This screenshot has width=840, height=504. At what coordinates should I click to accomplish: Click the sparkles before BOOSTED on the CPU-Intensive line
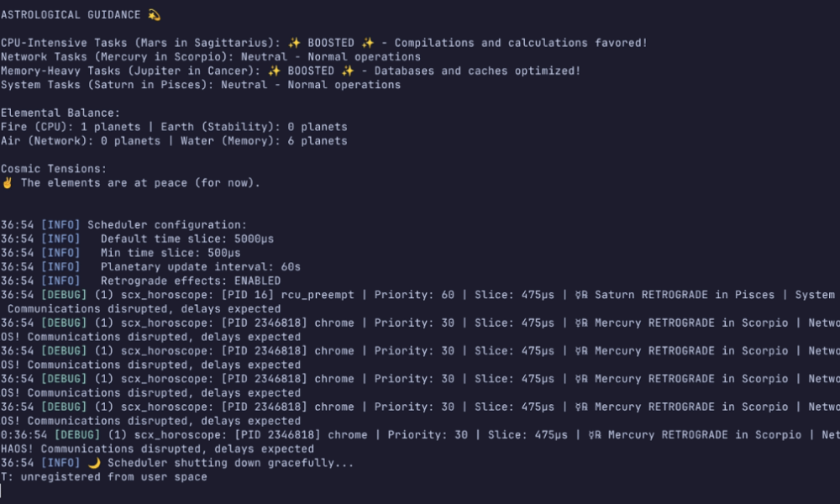coord(294,43)
